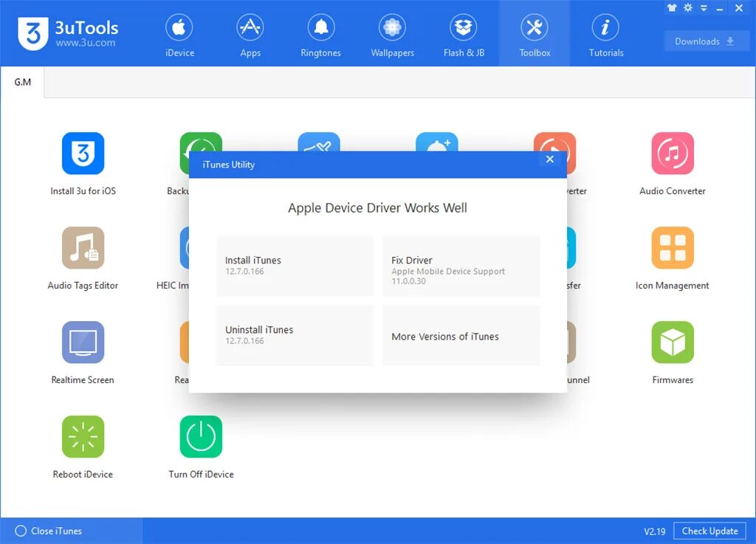Click the Install iTunes option
This screenshot has height=544, width=756.
[295, 266]
